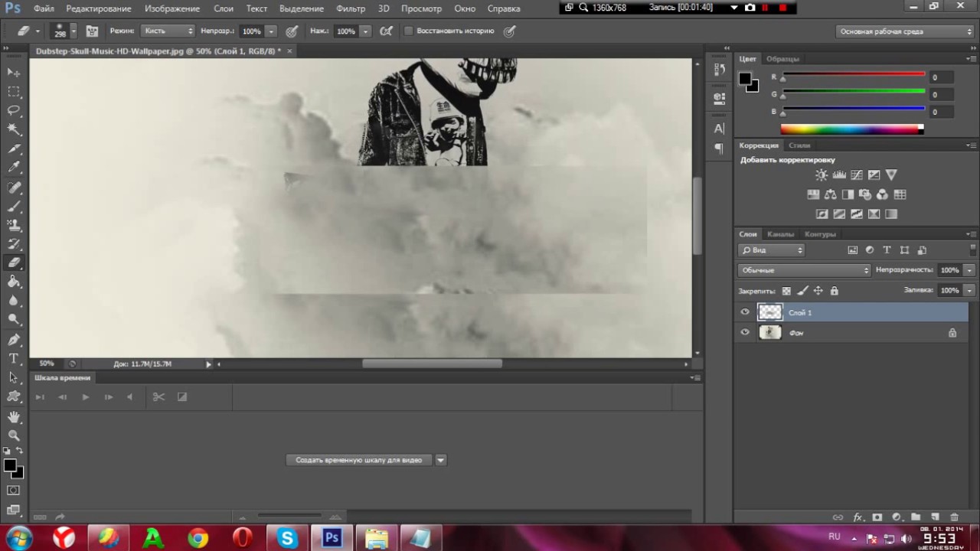This screenshot has height=551, width=980.
Task: Open layer Заливка dropdown arrow
Action: pyautogui.click(x=969, y=291)
